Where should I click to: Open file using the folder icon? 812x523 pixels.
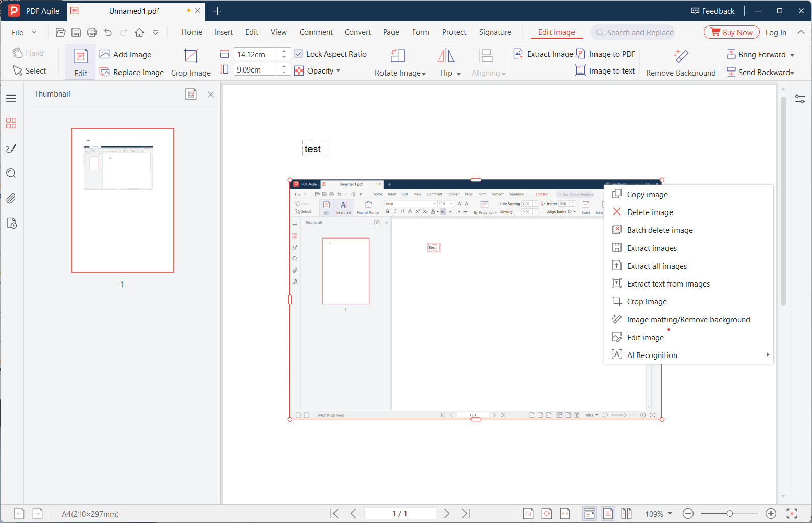(60, 32)
